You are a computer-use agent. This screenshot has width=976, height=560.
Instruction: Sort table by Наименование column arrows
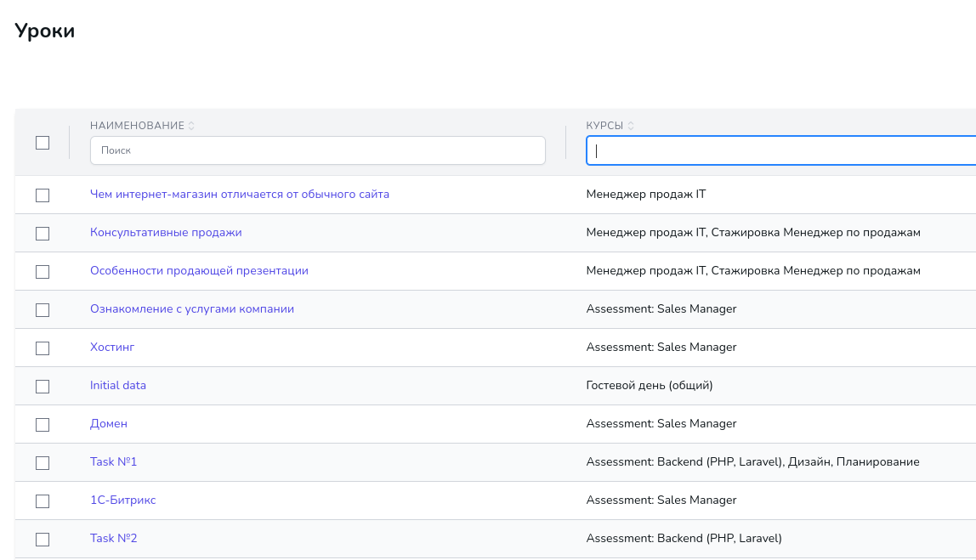tap(191, 126)
